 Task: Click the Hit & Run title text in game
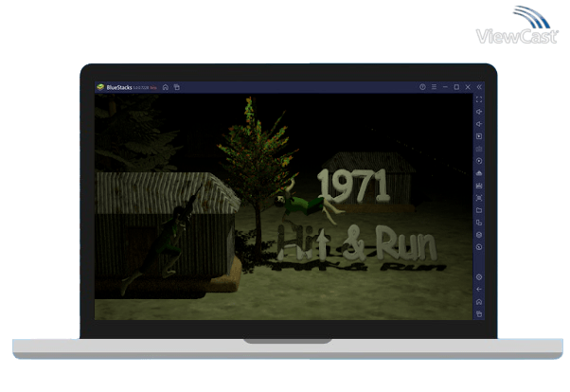357,243
